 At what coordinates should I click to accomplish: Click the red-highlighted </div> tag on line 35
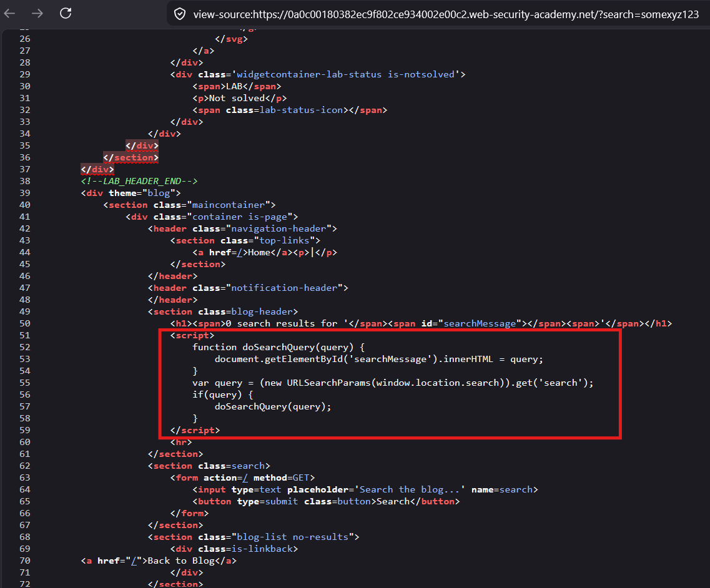[142, 146]
